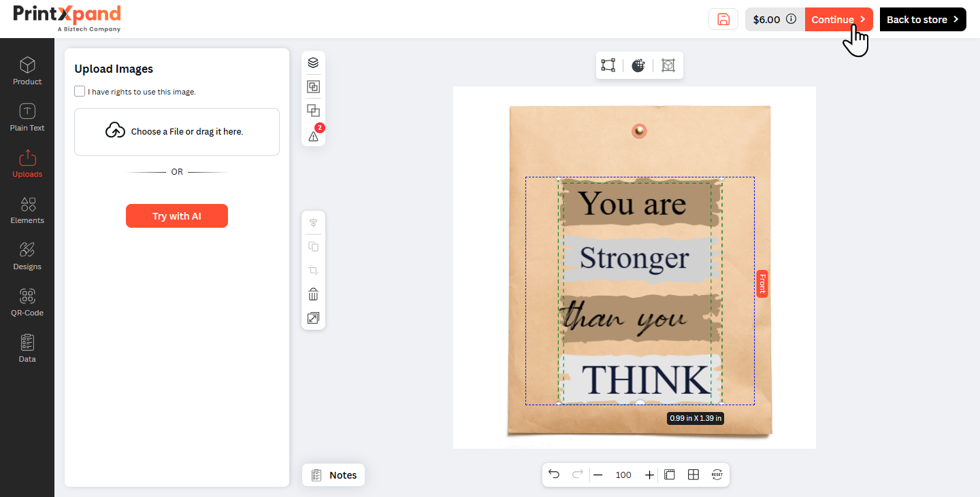Check "I have rights to use this image"
The image size is (980, 497).
click(x=80, y=91)
